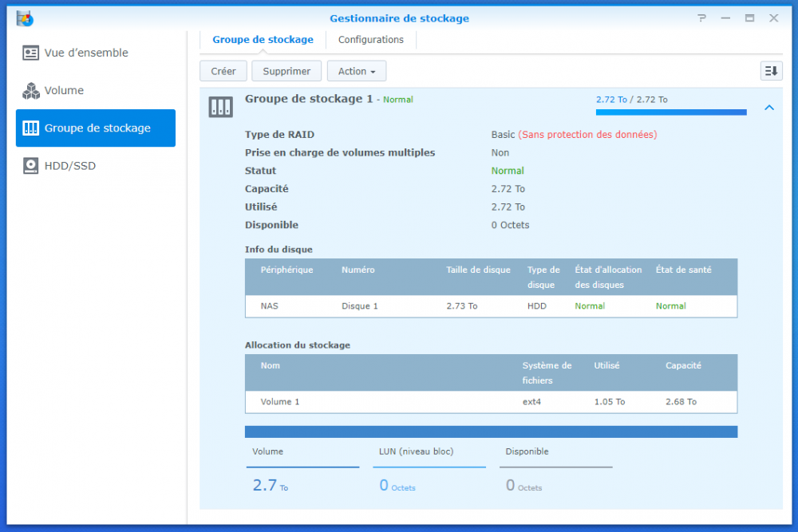Click the Volume cubes icon in sidebar
The width and height of the screenshot is (798, 532).
pyautogui.click(x=31, y=91)
